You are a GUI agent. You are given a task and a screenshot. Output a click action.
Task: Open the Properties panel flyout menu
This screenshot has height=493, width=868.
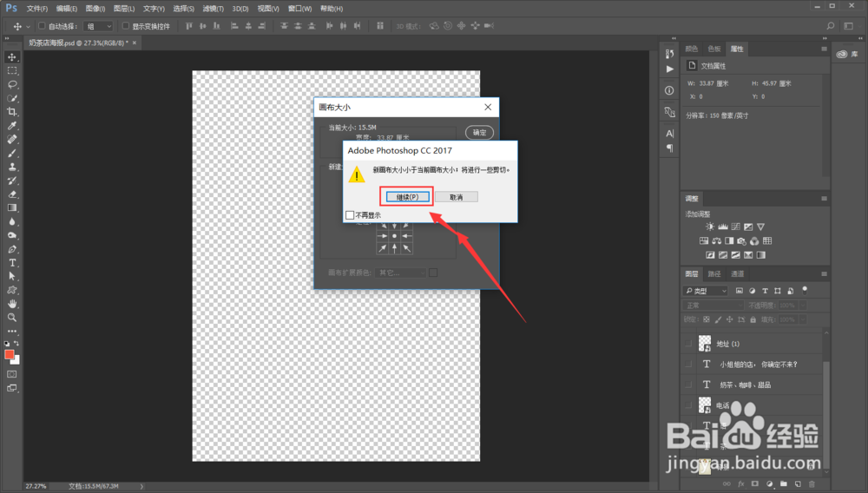pos(824,49)
